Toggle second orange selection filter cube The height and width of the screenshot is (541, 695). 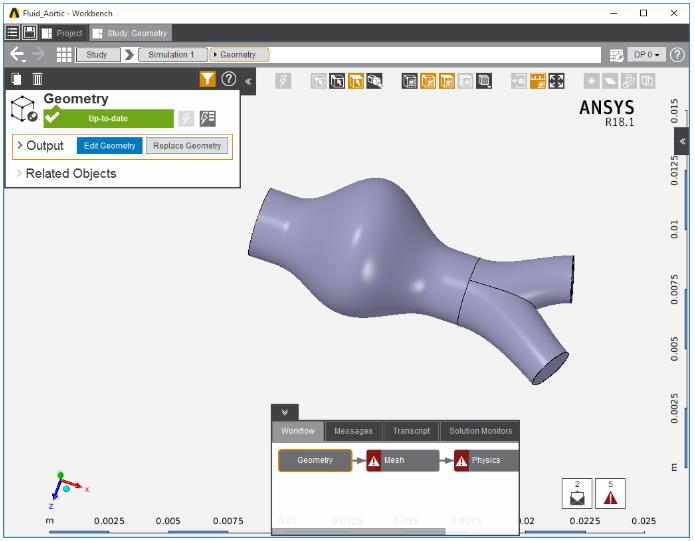point(447,81)
